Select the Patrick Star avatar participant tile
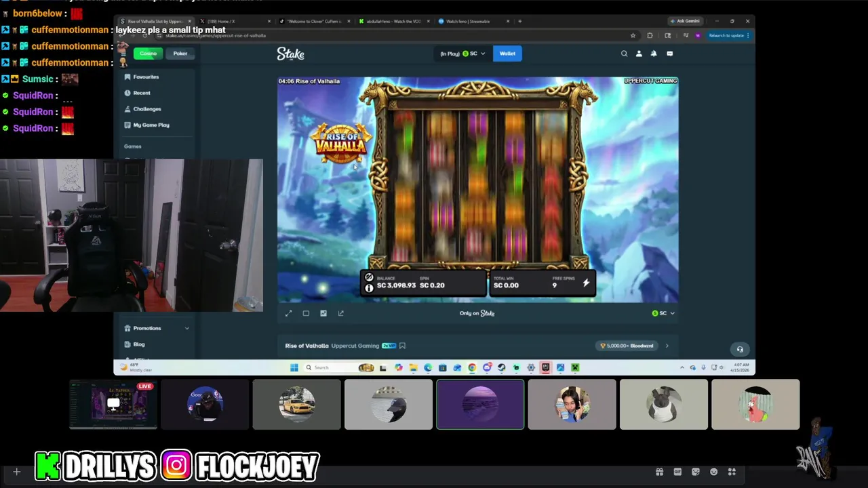This screenshot has height=488, width=868. click(755, 405)
